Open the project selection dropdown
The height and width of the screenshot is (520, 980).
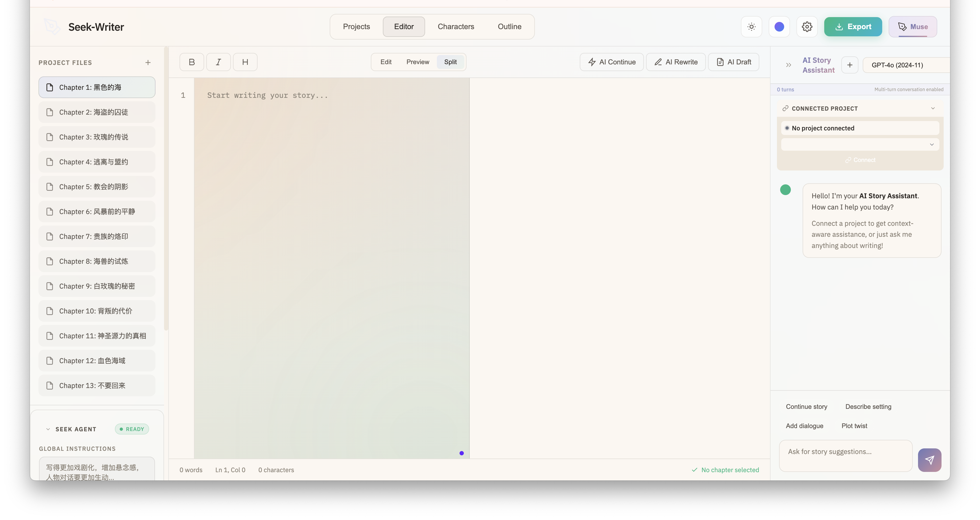pos(860,145)
